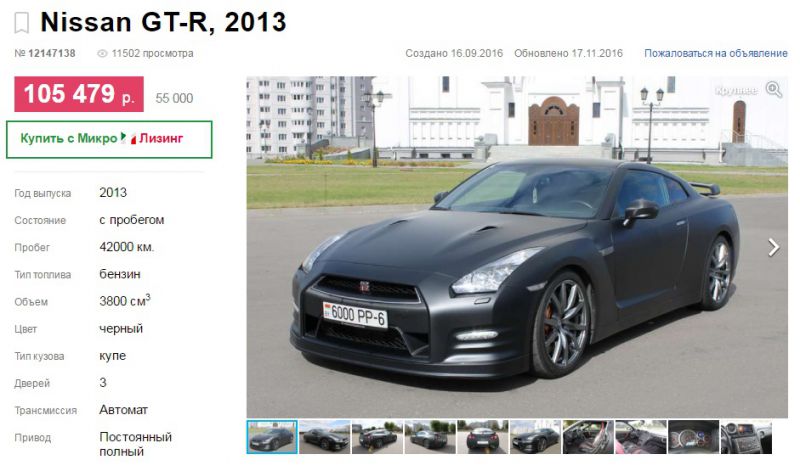View the seventh thumbnail interior seats
The height and width of the screenshot is (471, 800).
[x=588, y=437]
